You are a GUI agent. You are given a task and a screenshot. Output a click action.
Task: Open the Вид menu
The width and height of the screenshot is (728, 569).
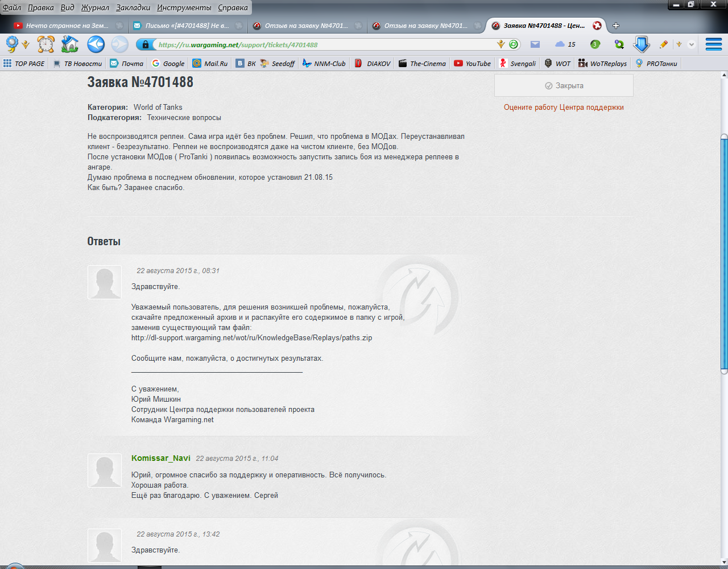click(x=68, y=7)
